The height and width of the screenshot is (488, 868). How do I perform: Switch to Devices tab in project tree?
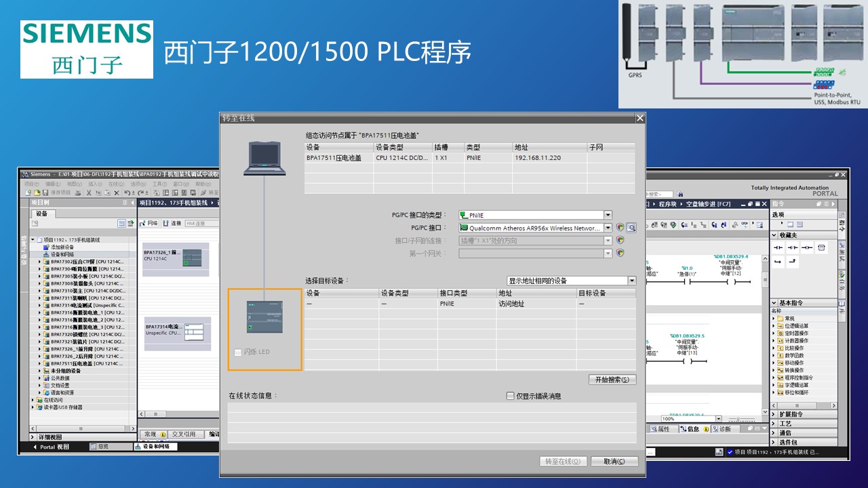42,213
